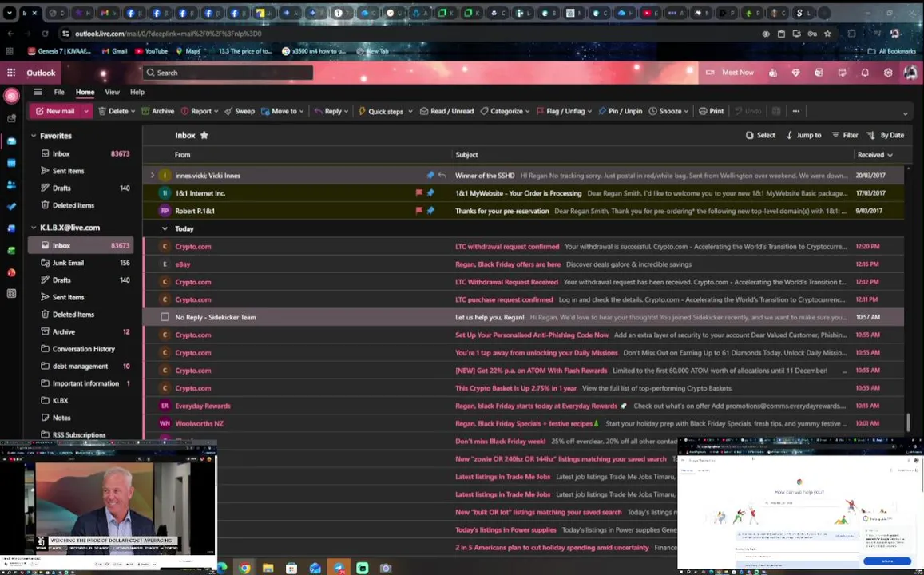Switch to the View tab
Viewport: 924px width, 575px height.
(112, 92)
